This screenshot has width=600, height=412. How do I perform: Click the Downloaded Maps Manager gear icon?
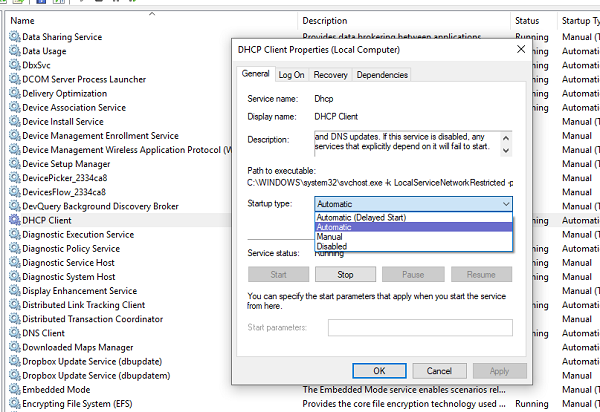(x=15, y=347)
